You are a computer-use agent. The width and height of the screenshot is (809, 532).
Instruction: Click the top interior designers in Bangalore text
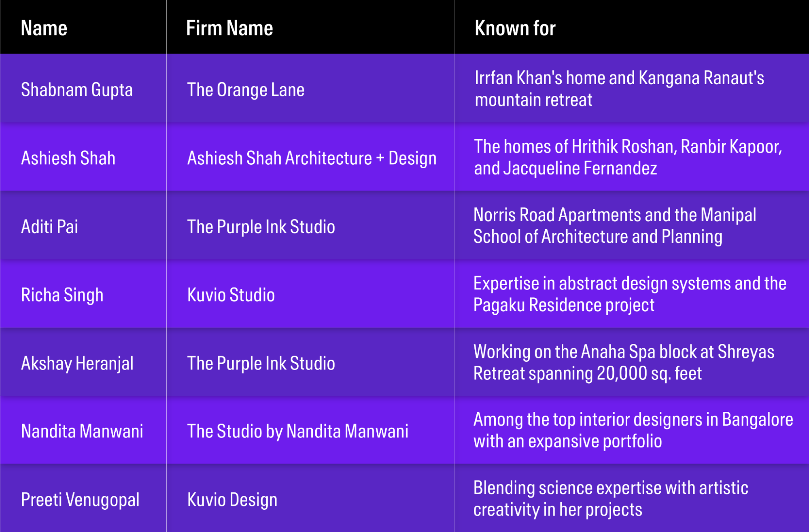(633, 430)
